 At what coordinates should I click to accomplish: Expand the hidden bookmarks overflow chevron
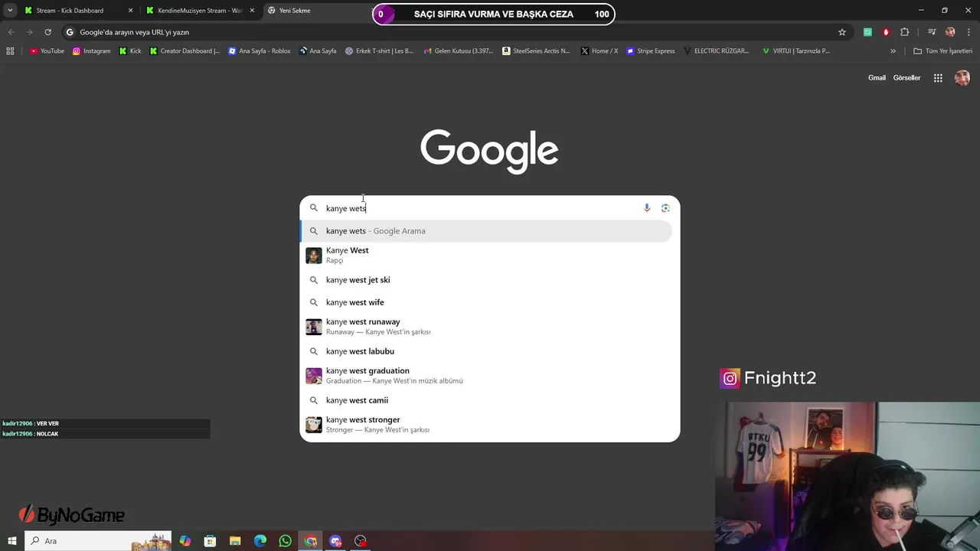893,51
